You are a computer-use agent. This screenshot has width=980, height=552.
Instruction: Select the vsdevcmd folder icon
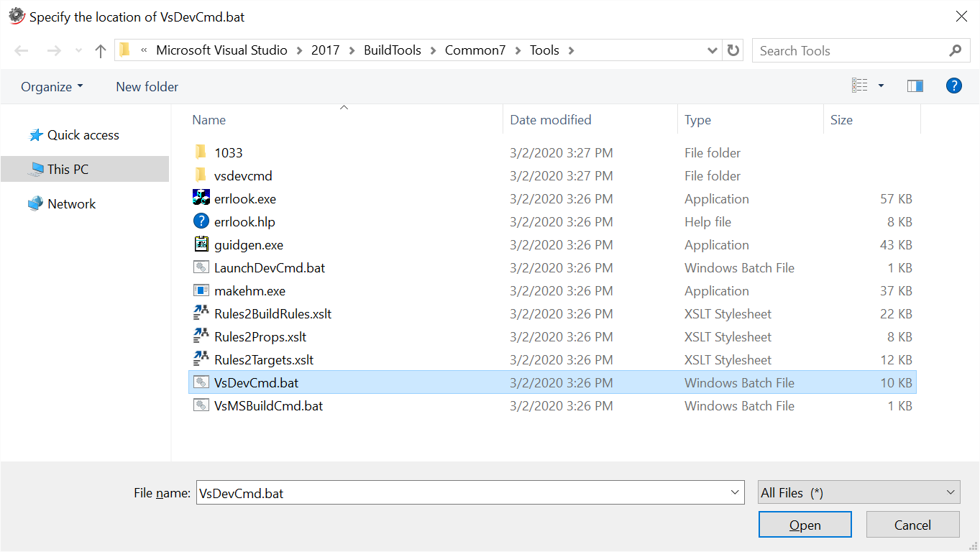pyautogui.click(x=201, y=175)
